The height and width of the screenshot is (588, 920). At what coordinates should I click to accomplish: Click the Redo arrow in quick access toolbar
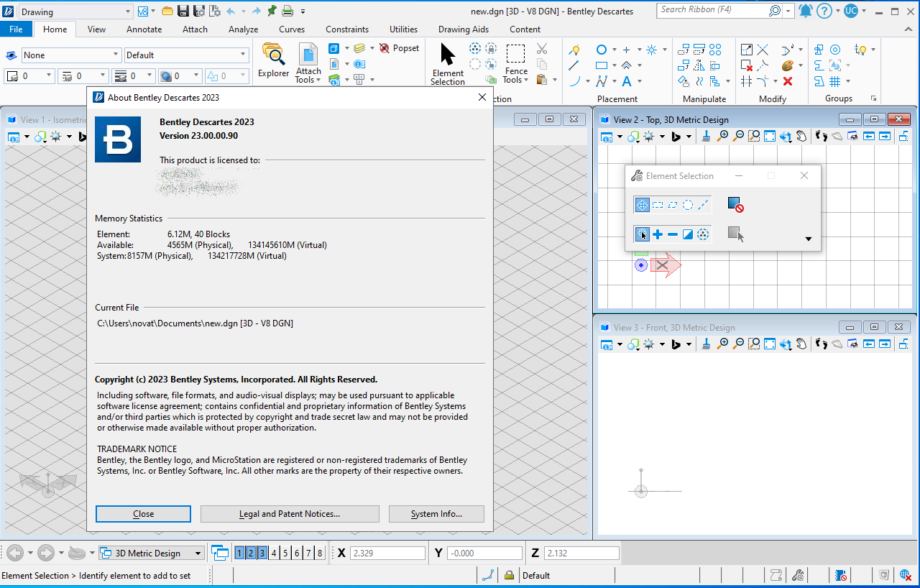[257, 11]
